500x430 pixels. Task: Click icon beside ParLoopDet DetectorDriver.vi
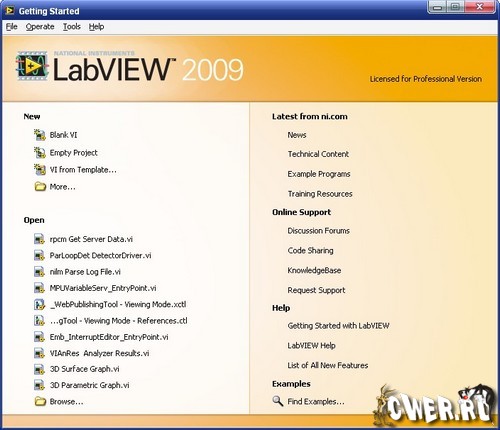(x=39, y=255)
